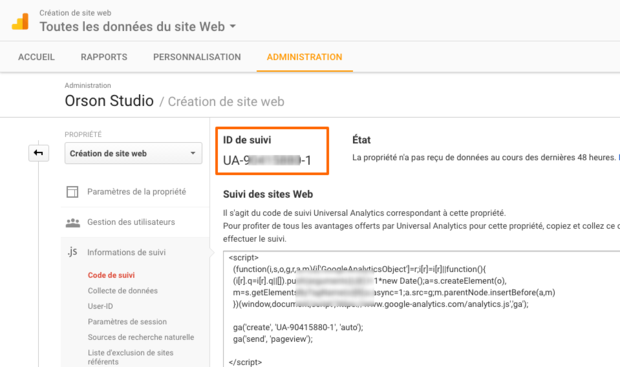Open 'Paramètres de session' submenu item
The image size is (620, 367).
pyautogui.click(x=127, y=322)
